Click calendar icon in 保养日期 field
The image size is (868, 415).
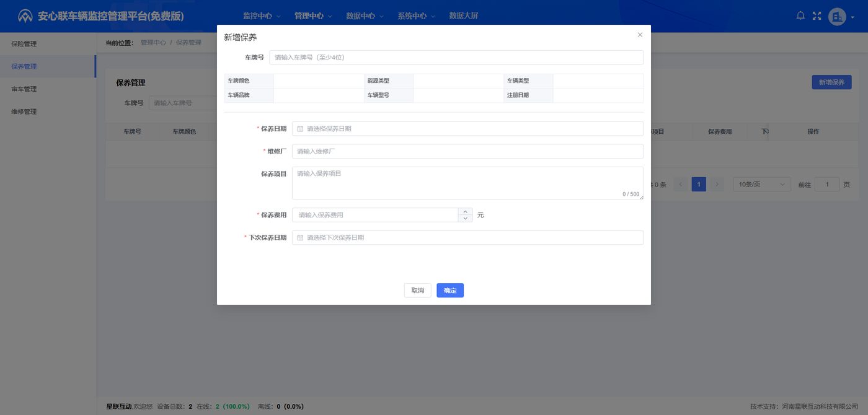300,129
